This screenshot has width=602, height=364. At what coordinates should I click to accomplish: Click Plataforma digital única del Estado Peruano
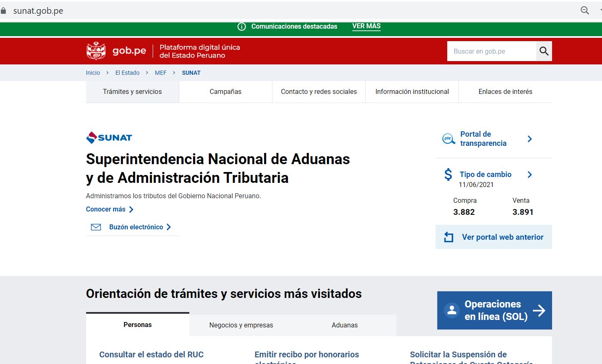(x=200, y=51)
